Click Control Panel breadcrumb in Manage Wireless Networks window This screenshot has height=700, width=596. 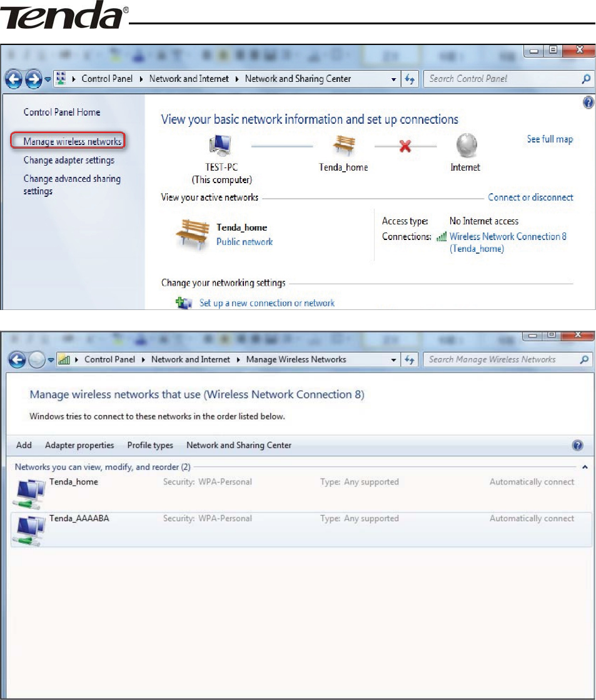pyautogui.click(x=109, y=359)
